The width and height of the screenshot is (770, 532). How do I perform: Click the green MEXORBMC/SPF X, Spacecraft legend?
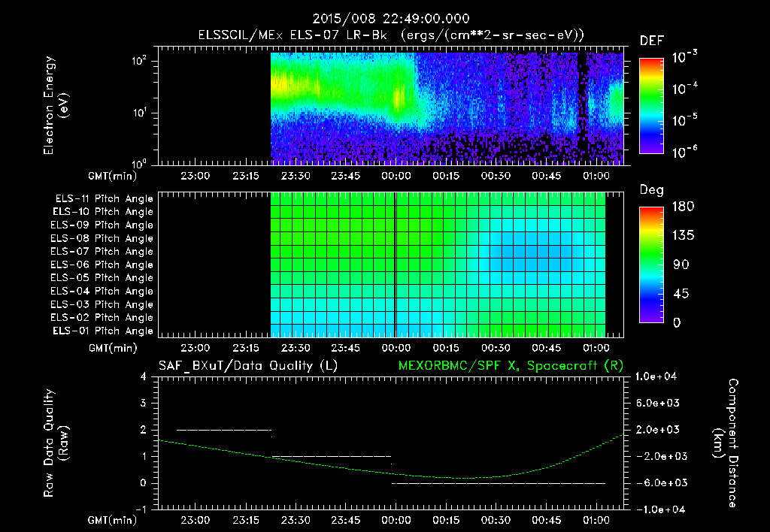pyautogui.click(x=511, y=366)
